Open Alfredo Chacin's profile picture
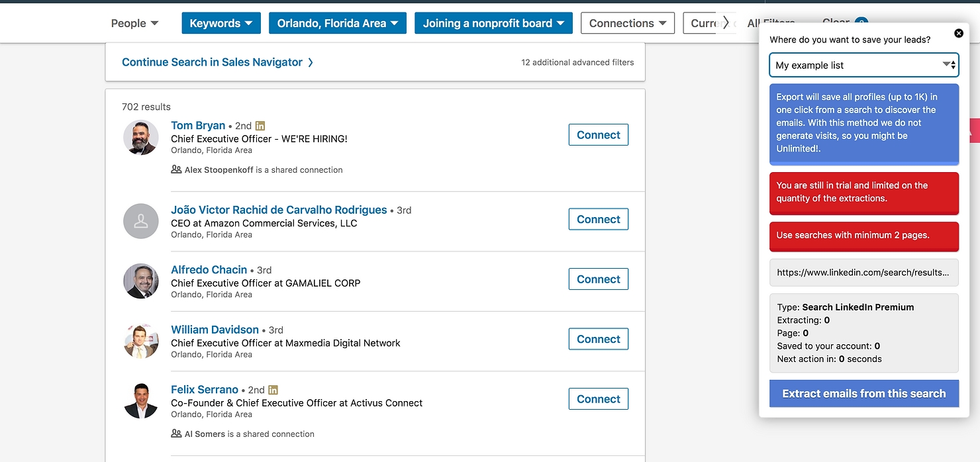 coord(141,281)
